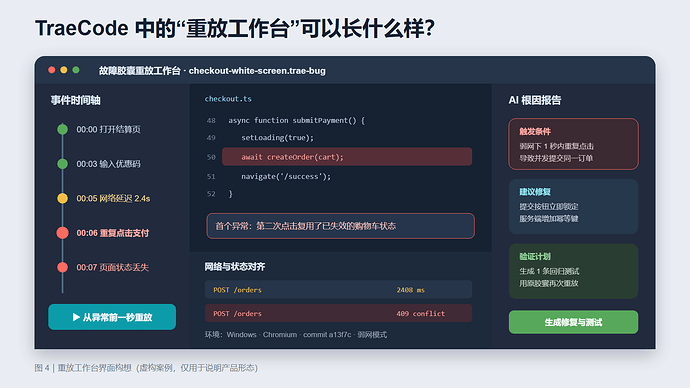Open the 触发条件 report card
The width and height of the screenshot is (690, 388).
(x=573, y=144)
